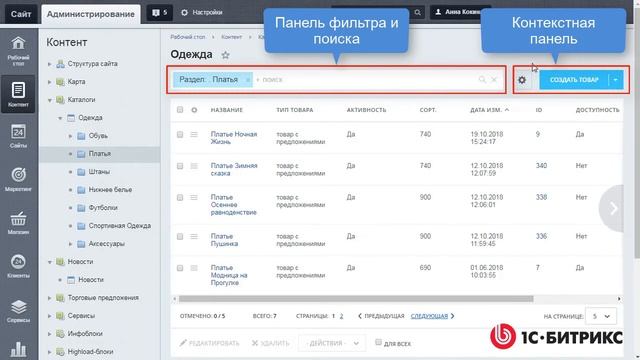Open column settings gear in table header
The width and height of the screenshot is (640, 360).
(x=194, y=110)
